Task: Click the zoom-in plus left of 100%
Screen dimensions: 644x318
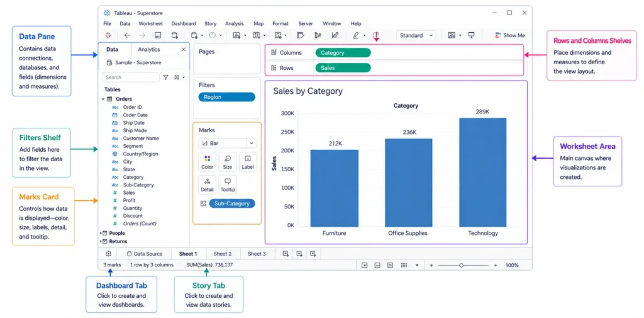Action: click(496, 265)
